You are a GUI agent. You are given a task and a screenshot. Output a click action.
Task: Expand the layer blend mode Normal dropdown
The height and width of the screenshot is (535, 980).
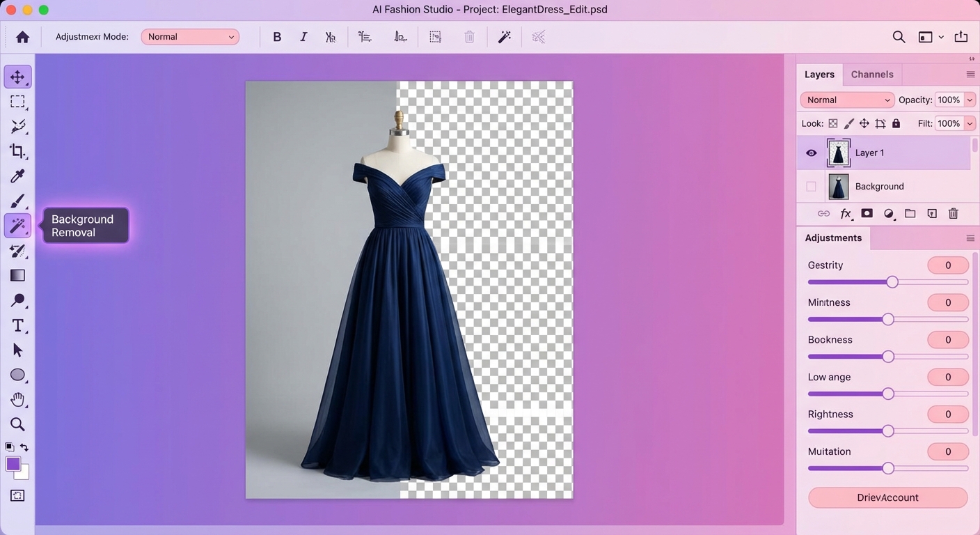pos(847,100)
